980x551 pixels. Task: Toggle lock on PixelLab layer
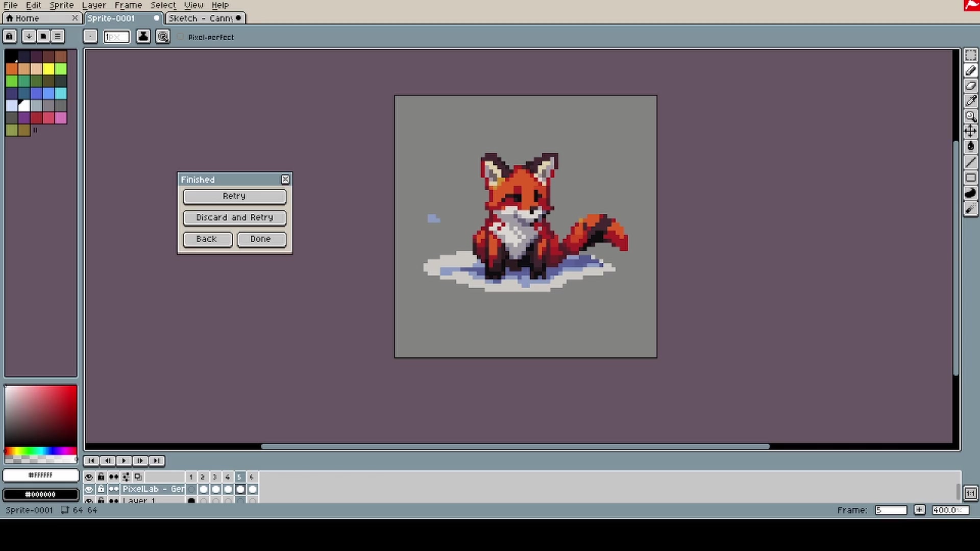[101, 489]
